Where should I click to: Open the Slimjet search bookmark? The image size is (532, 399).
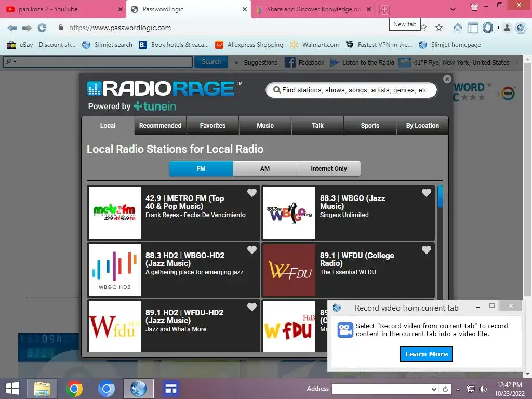[x=107, y=45]
